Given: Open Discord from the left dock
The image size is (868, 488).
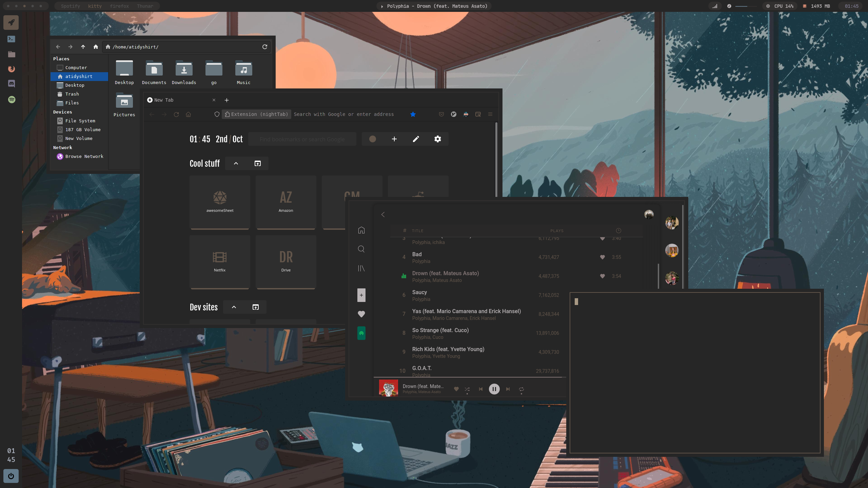Looking at the screenshot, I should click(11, 84).
